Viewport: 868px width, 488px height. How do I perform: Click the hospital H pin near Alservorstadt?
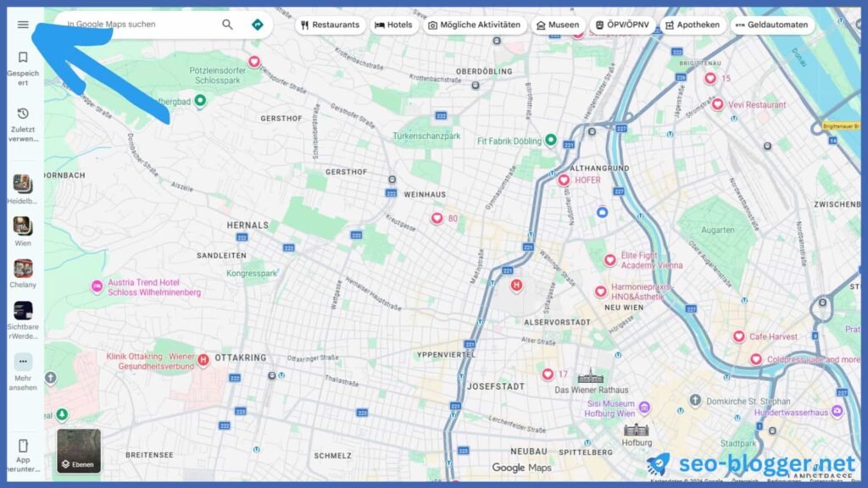(x=516, y=285)
